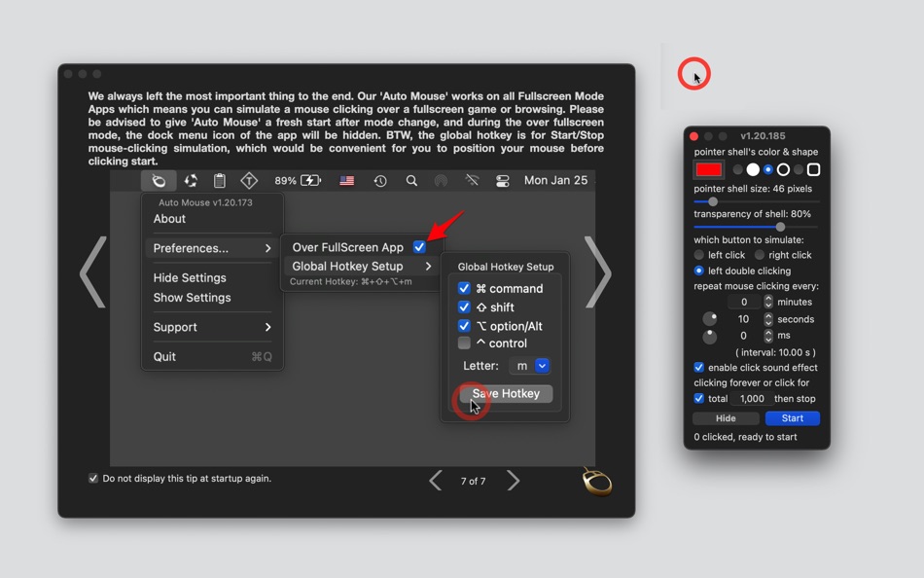Expand the Global Hotkey Setup submenu
The width and height of the screenshot is (924, 578).
tap(362, 266)
